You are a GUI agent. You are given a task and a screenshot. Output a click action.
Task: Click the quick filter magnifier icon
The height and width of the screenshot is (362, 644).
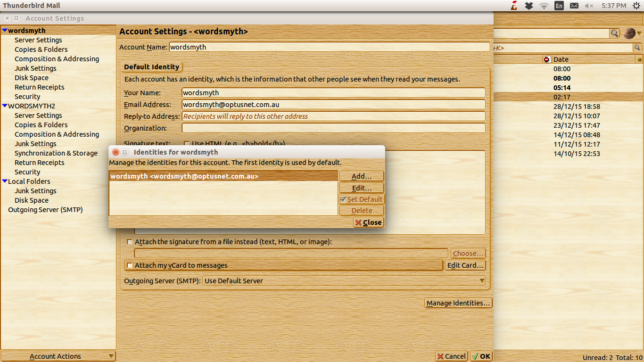tap(637, 48)
